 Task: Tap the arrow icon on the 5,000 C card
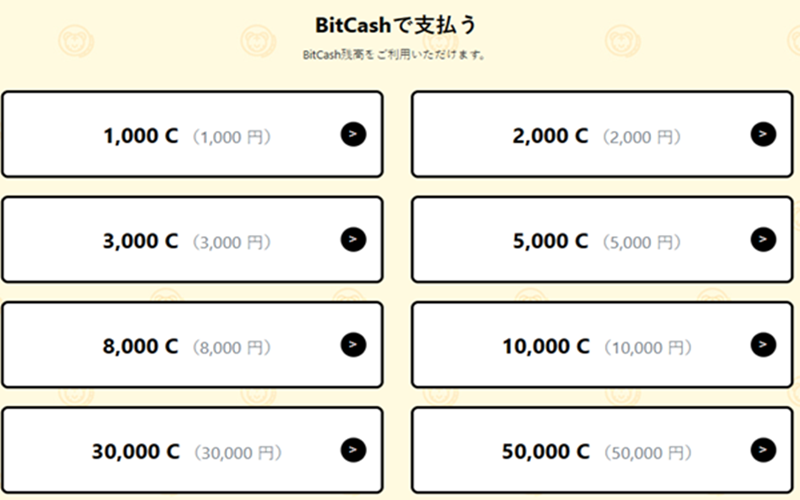pyautogui.click(x=763, y=239)
